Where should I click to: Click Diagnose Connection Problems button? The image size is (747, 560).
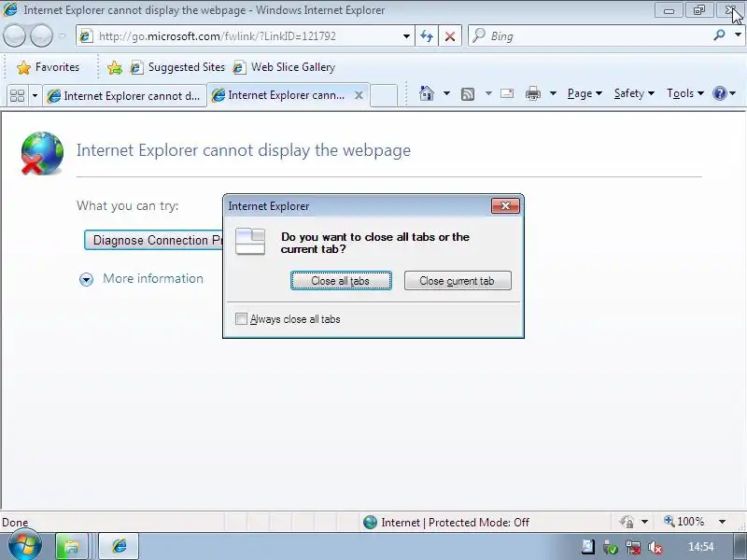point(153,240)
